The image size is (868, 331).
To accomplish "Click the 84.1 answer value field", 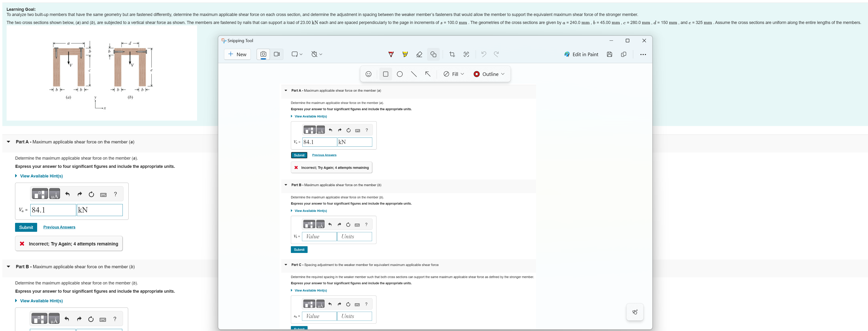I will tap(53, 210).
